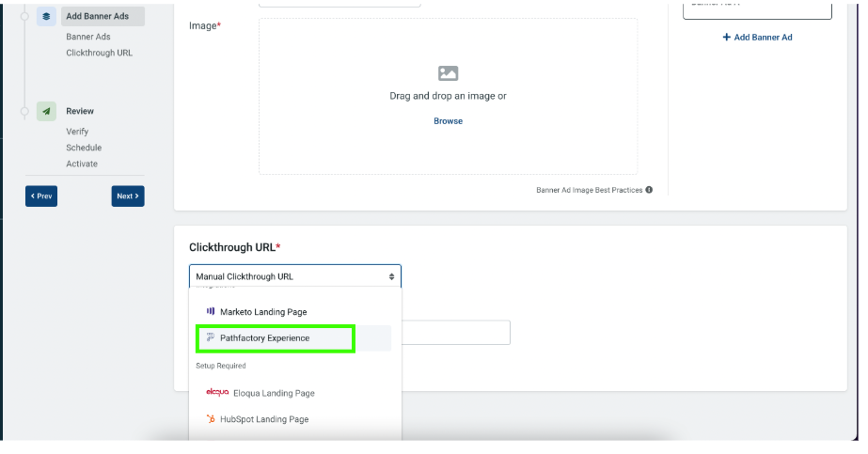Click the Eloqua logo icon
This screenshot has width=868, height=454.
pyautogui.click(x=217, y=392)
